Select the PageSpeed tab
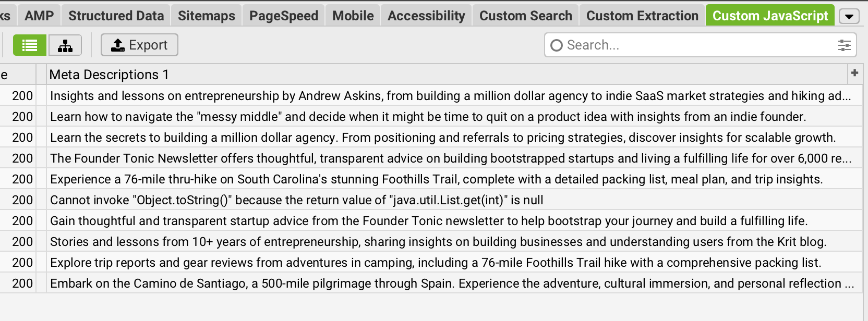 (283, 16)
